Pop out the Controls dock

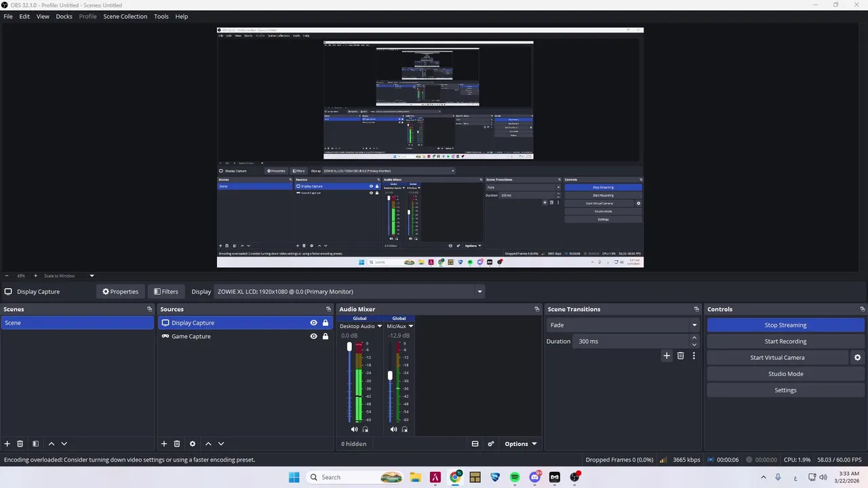pos(863,309)
